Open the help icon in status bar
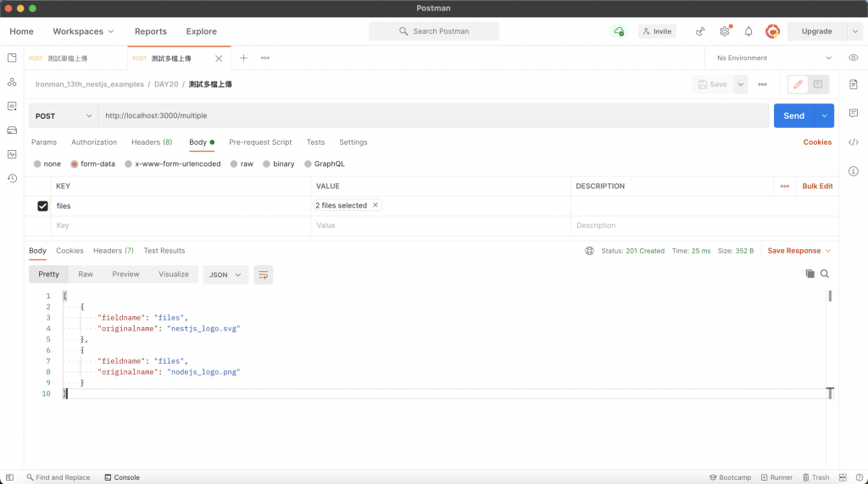Viewport: 868px width, 484px height. [860, 477]
